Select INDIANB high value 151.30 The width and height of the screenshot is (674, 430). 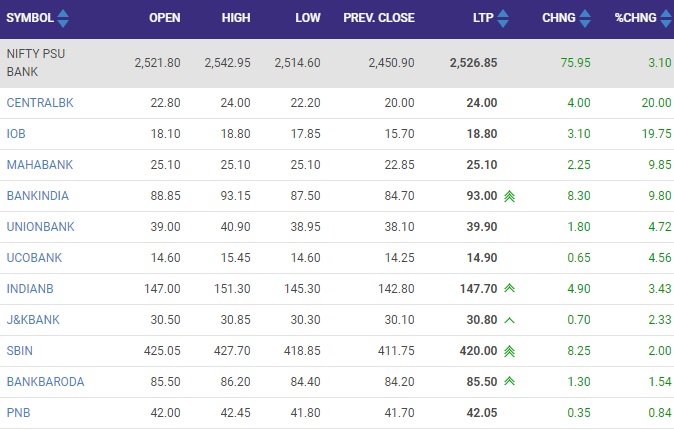[232, 289]
